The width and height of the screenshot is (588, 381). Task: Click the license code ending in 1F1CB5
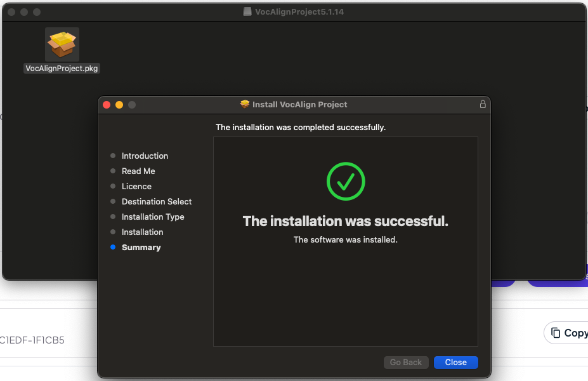(x=32, y=340)
